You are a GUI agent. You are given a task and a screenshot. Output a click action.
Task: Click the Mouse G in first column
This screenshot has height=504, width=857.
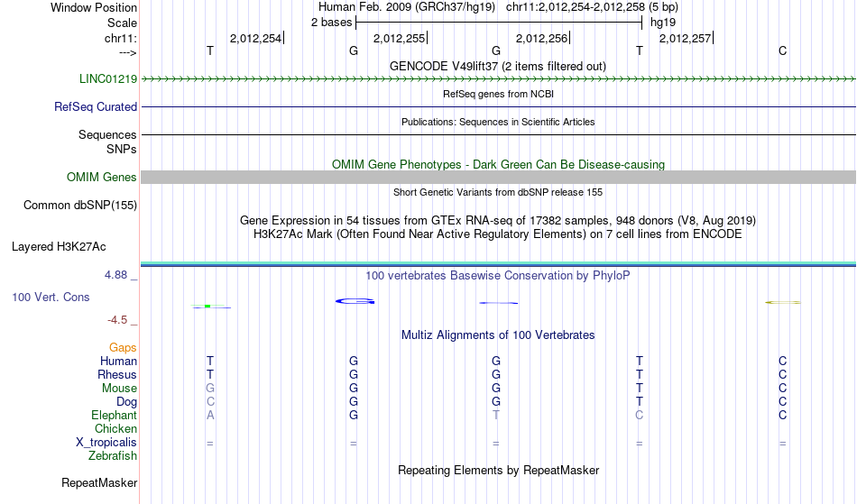click(210, 389)
